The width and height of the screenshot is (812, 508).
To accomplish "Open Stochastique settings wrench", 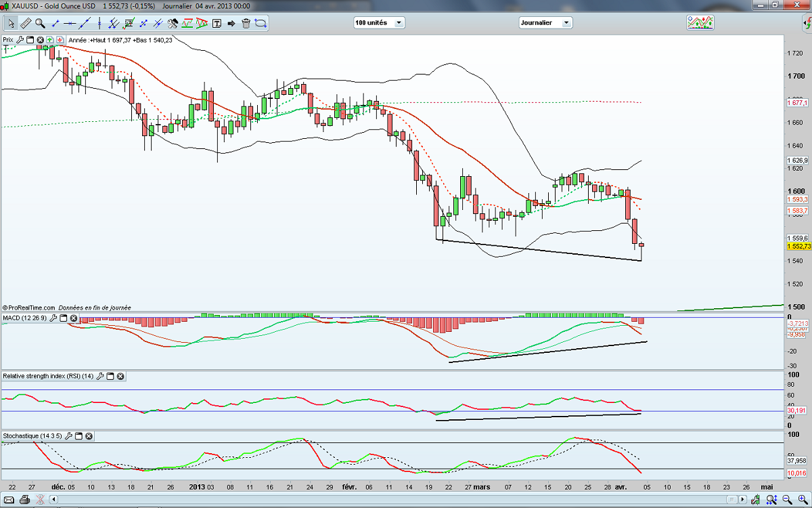I will click(x=67, y=436).
